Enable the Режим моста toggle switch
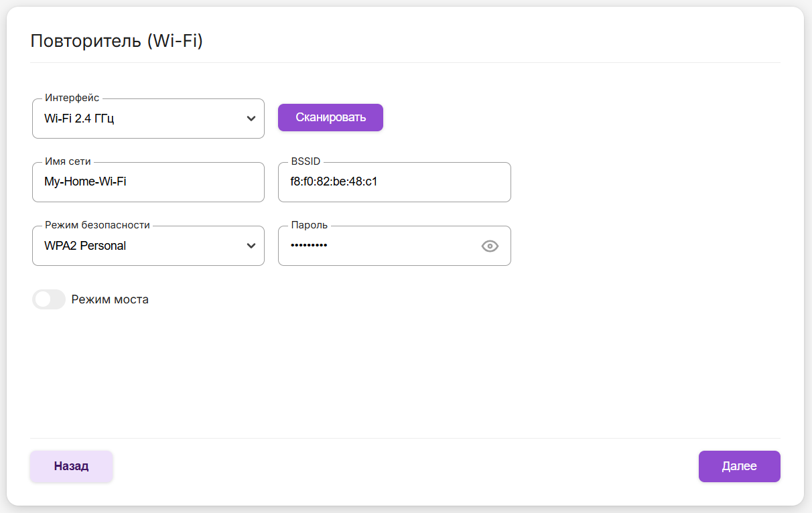Viewport: 812px width, 513px height. click(49, 299)
